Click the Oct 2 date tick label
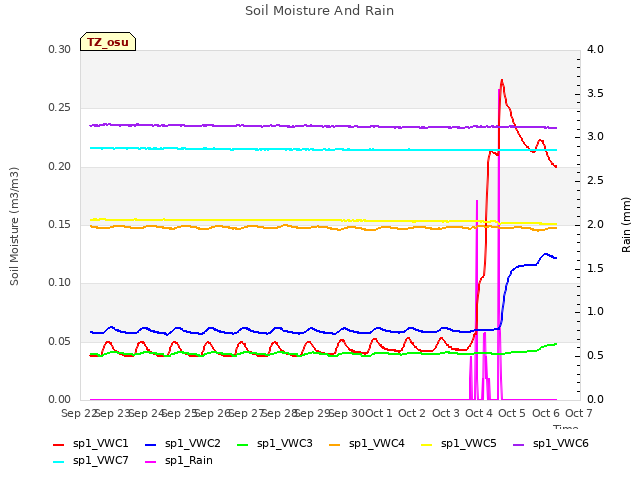Viewport: 640px width, 480px height. (412, 413)
